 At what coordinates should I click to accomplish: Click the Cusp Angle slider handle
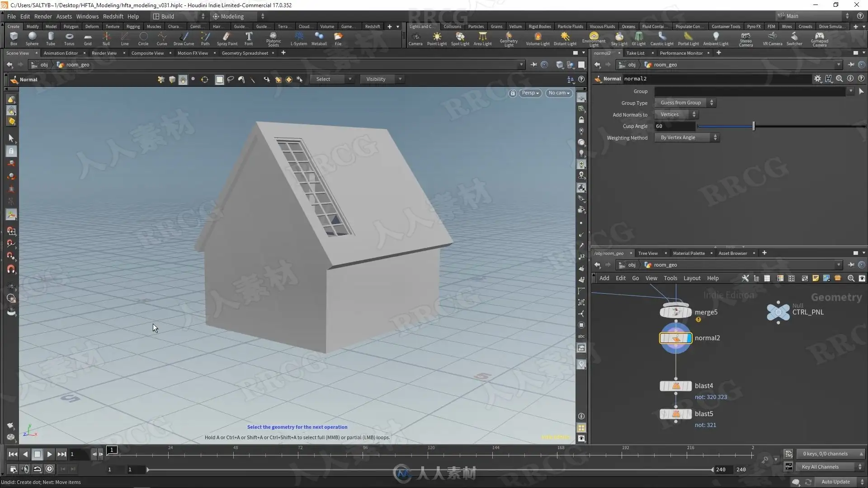click(x=754, y=127)
